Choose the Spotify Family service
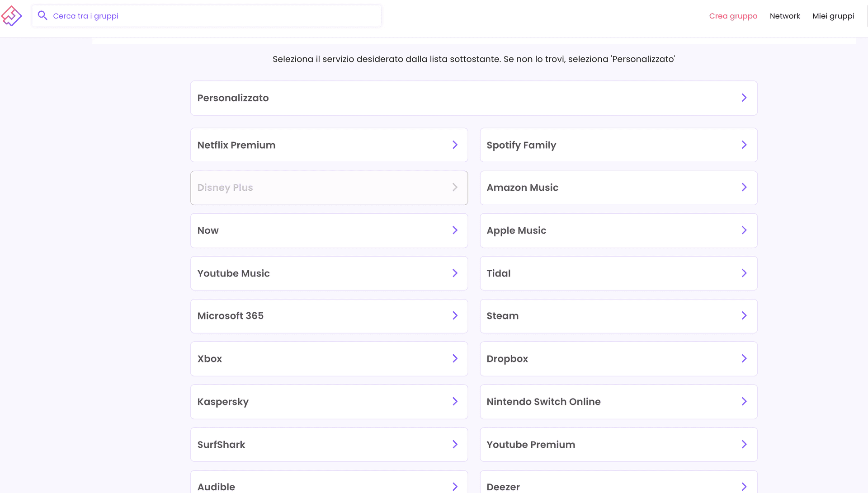The width and height of the screenshot is (868, 493). pos(618,145)
